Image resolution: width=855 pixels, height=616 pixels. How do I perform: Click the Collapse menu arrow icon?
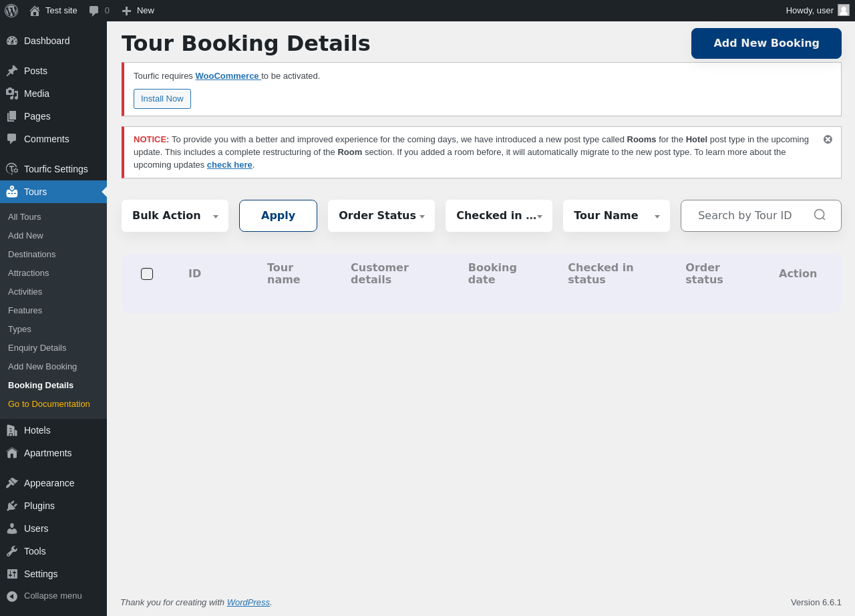pyautogui.click(x=12, y=596)
